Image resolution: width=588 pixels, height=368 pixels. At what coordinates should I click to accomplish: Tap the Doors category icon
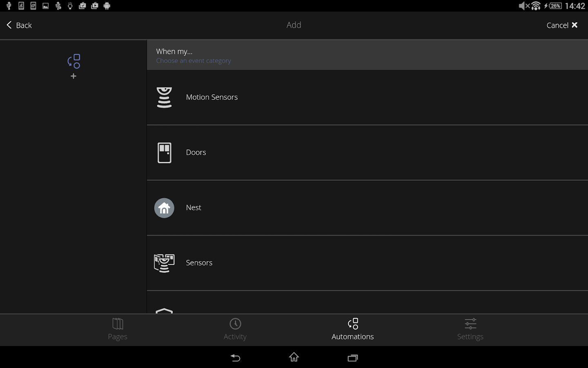164,153
